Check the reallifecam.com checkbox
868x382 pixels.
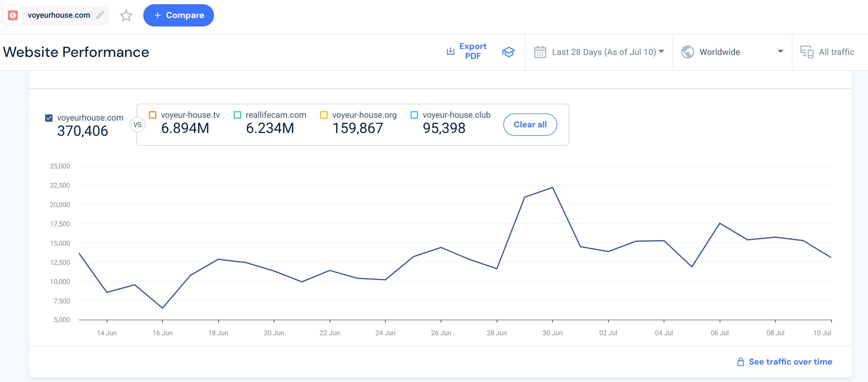pyautogui.click(x=237, y=115)
